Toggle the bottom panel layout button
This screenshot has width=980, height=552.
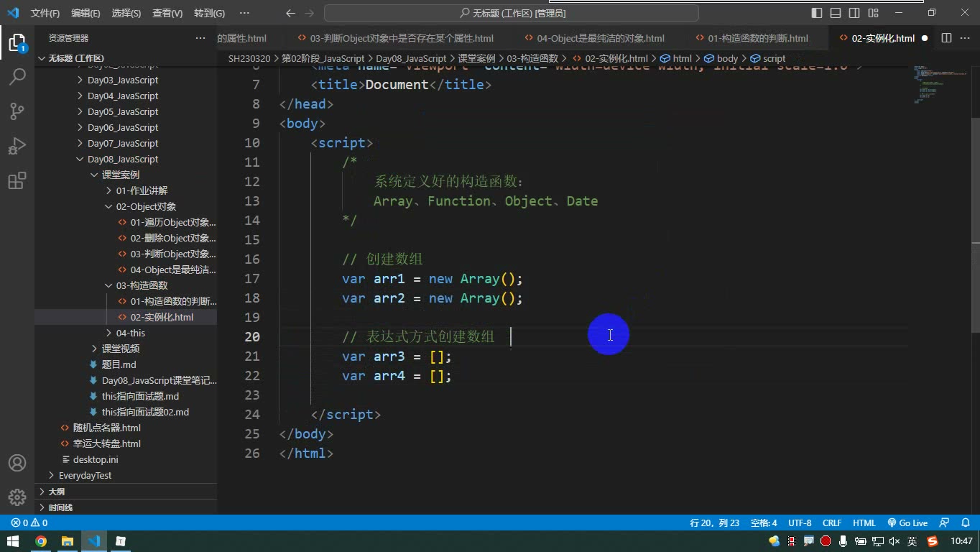pyautogui.click(x=836, y=13)
